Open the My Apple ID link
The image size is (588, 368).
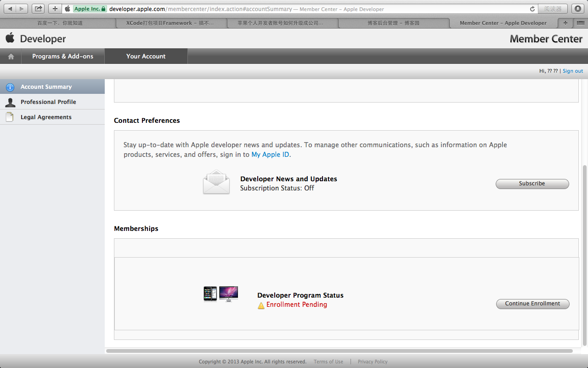pos(271,155)
